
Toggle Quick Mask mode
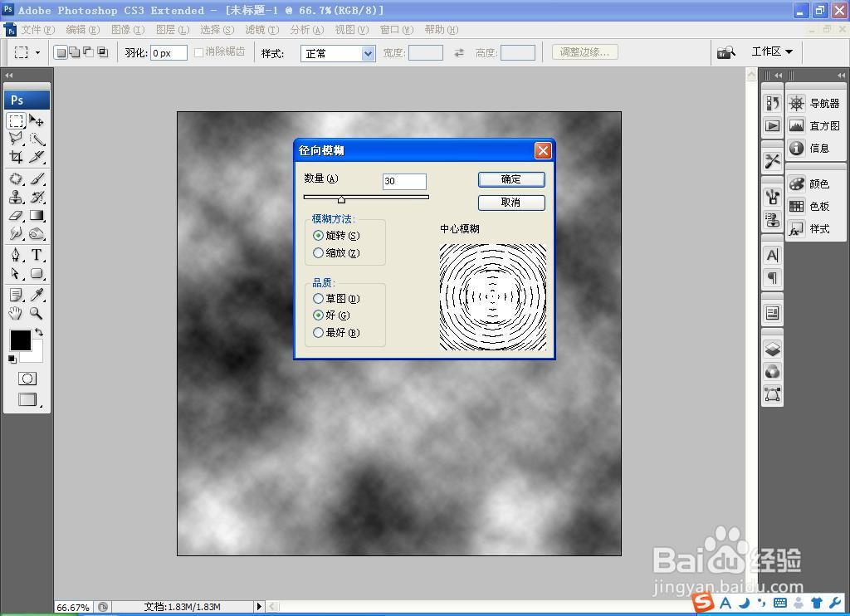(27, 379)
